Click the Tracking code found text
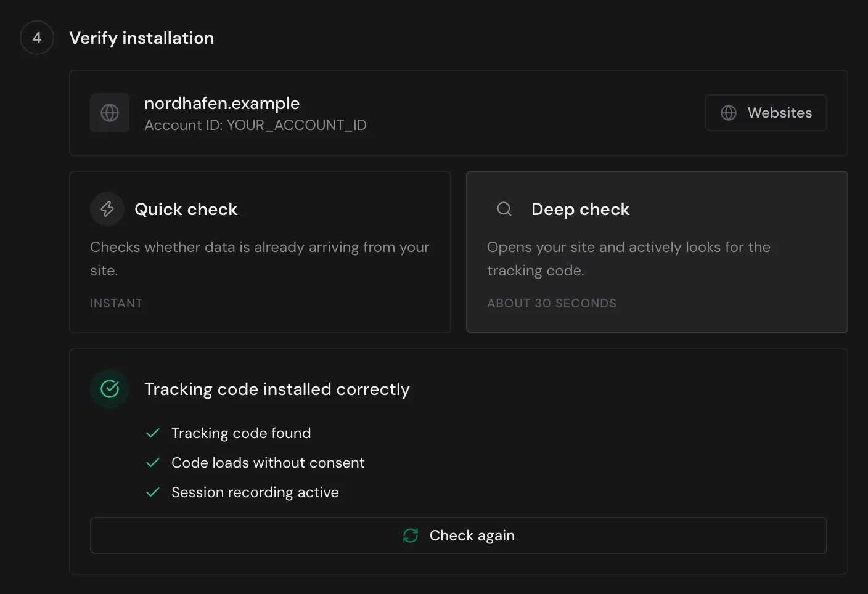 241,433
